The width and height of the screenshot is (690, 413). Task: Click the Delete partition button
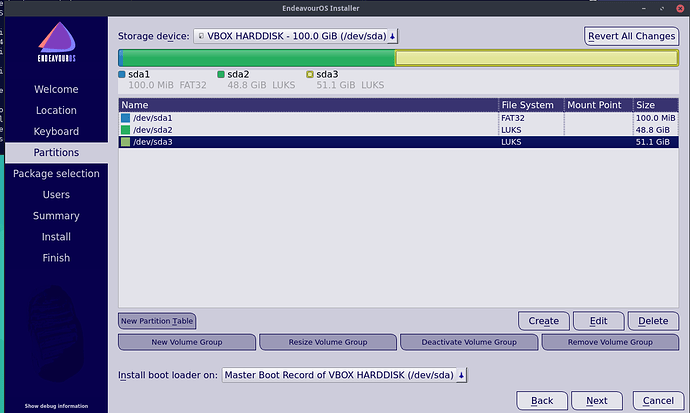pyautogui.click(x=653, y=321)
